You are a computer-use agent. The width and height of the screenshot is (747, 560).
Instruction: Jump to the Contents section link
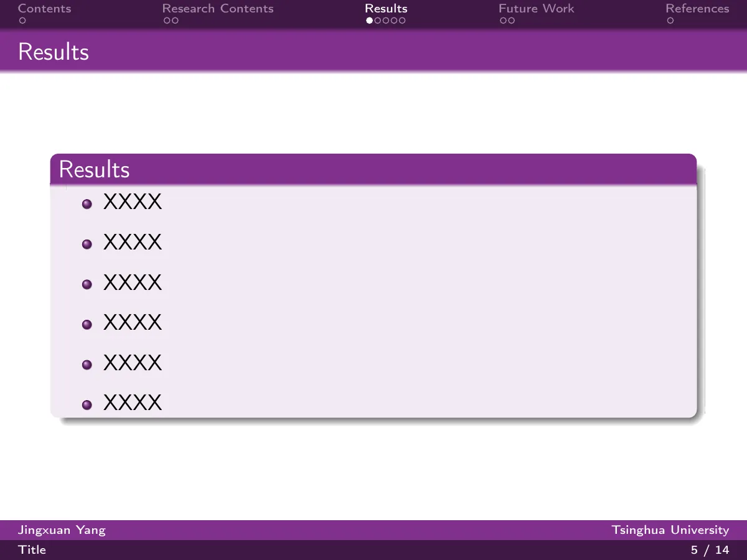(x=44, y=9)
